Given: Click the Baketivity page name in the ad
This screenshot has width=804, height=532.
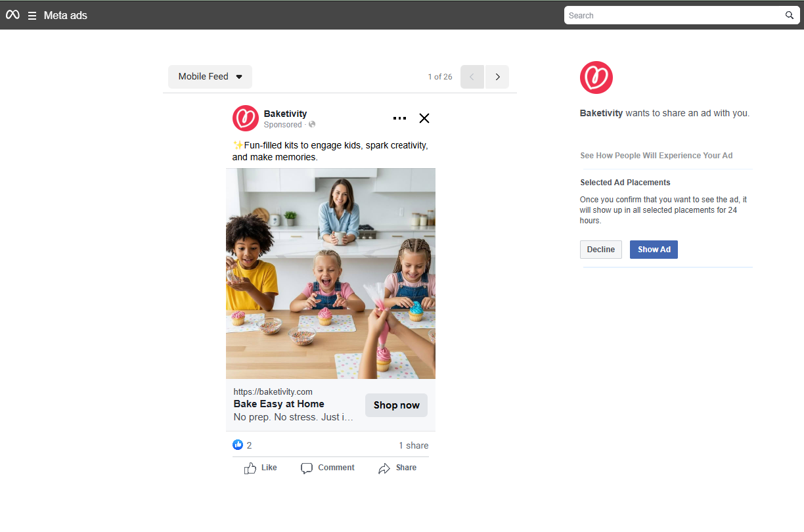Looking at the screenshot, I should (x=285, y=114).
